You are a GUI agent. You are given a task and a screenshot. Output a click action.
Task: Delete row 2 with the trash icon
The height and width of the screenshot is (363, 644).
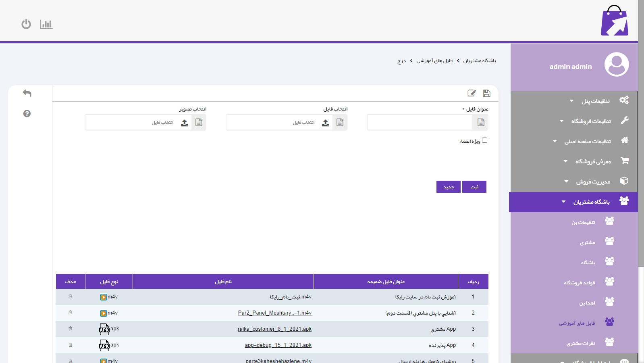(x=71, y=313)
